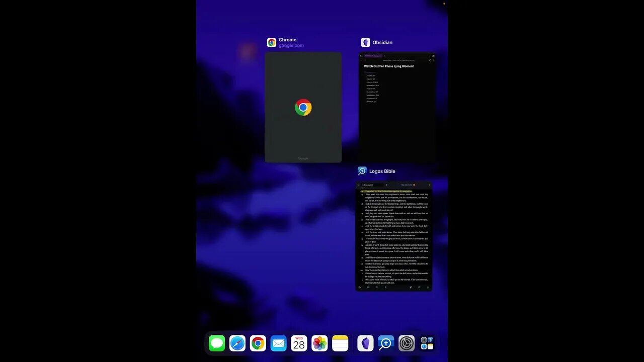
Task: Open the Chrome app card
Action: coord(303,107)
